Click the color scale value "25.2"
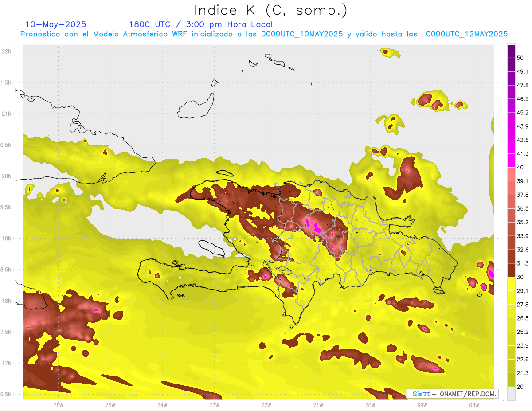532x411 pixels. click(x=523, y=332)
